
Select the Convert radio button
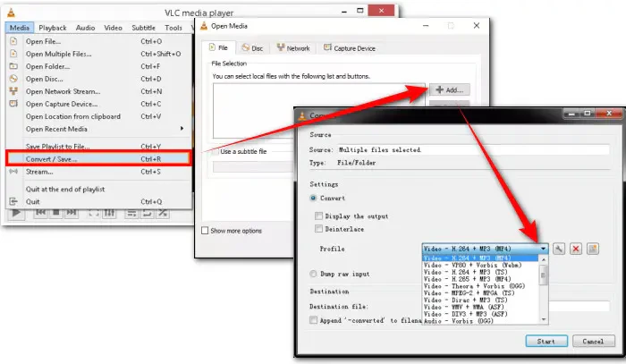point(313,198)
